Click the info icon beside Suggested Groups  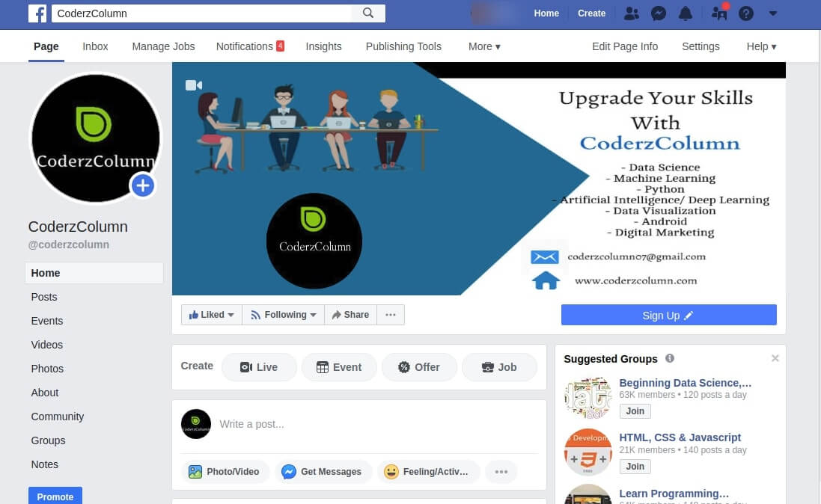pos(670,358)
